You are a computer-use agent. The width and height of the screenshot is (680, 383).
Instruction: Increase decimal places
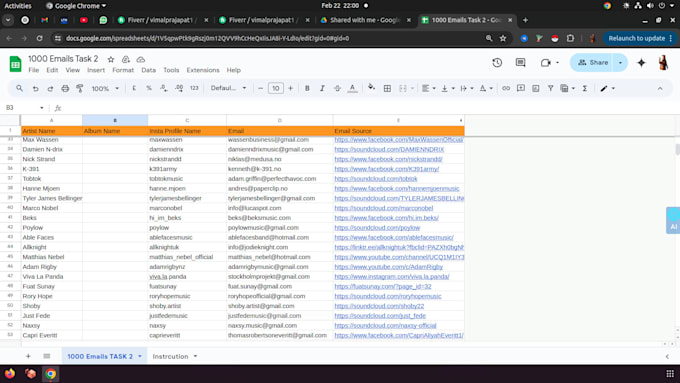click(179, 88)
